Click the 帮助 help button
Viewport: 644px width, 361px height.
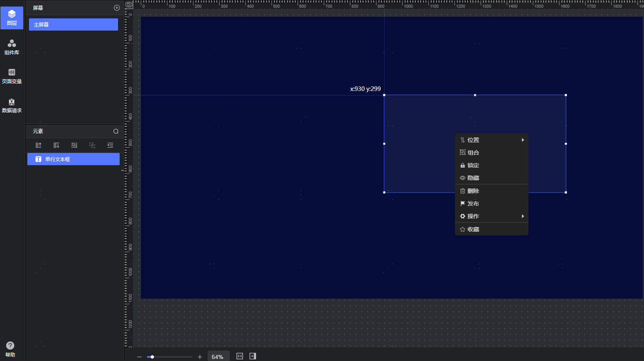pos(10,349)
